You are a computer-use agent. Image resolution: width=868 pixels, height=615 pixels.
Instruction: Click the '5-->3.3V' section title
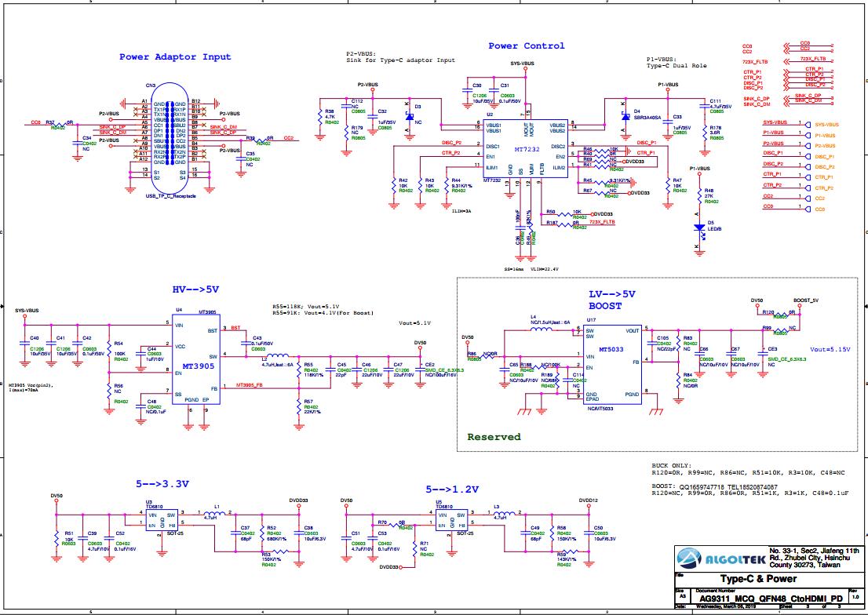[162, 484]
